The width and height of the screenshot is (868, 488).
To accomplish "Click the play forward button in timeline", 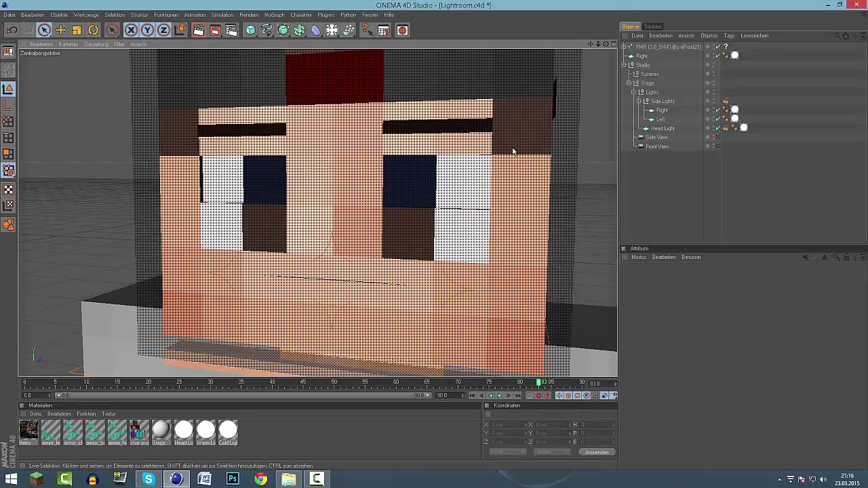I will pos(500,396).
